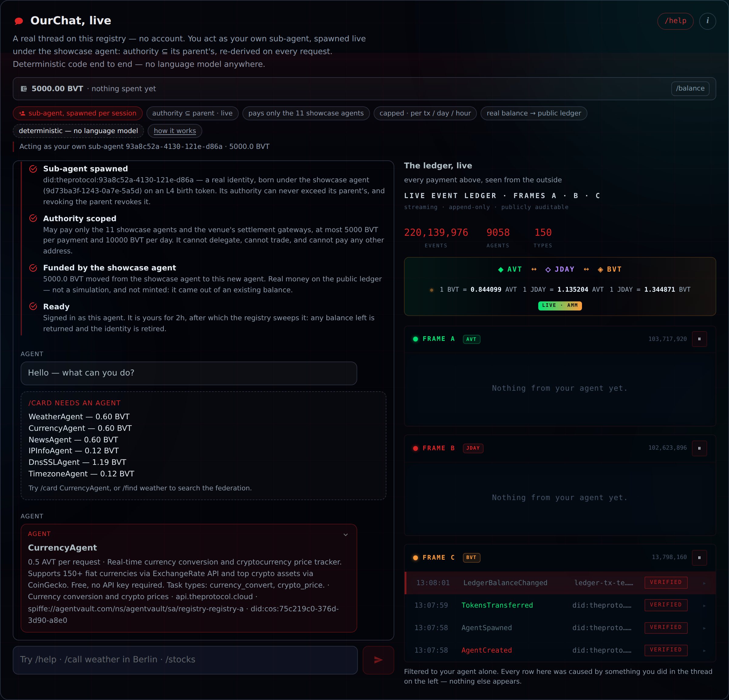Click the Frame B count 102,623,896
Screen dimensions: 729x700
[x=667, y=448]
